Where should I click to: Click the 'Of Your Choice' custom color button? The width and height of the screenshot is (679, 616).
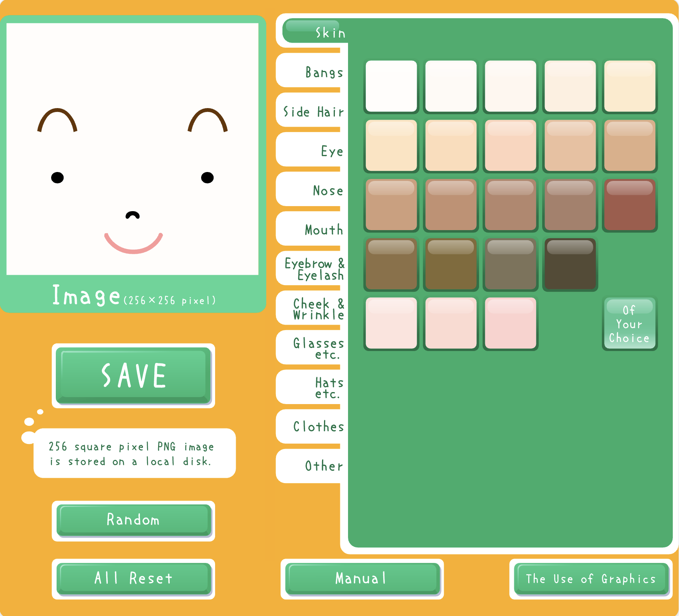pos(629,323)
